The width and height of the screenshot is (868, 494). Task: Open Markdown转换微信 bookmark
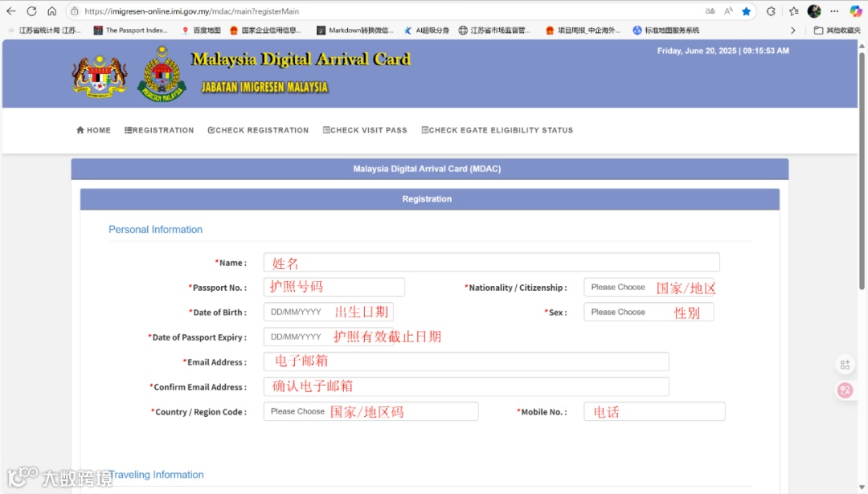(x=355, y=31)
